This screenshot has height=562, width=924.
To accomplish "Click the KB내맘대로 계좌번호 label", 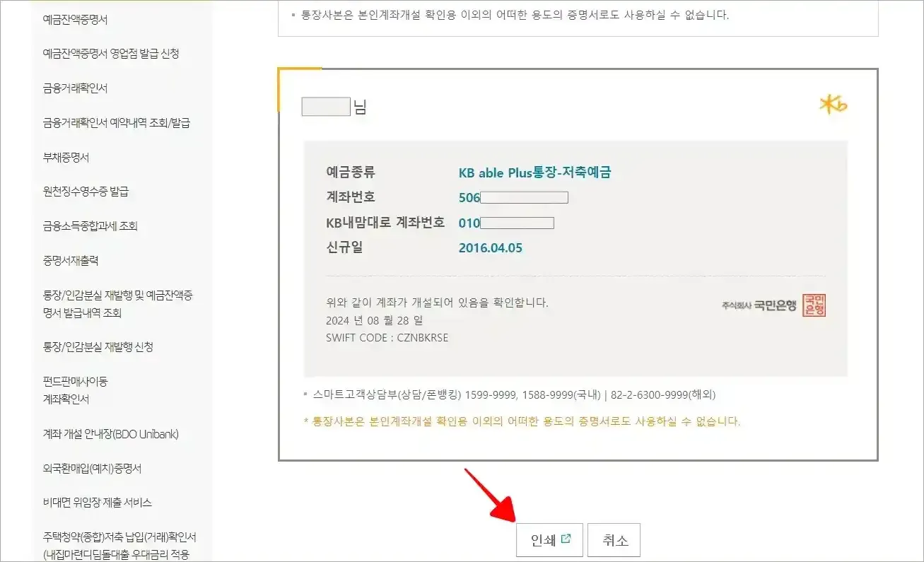I will pos(385,223).
